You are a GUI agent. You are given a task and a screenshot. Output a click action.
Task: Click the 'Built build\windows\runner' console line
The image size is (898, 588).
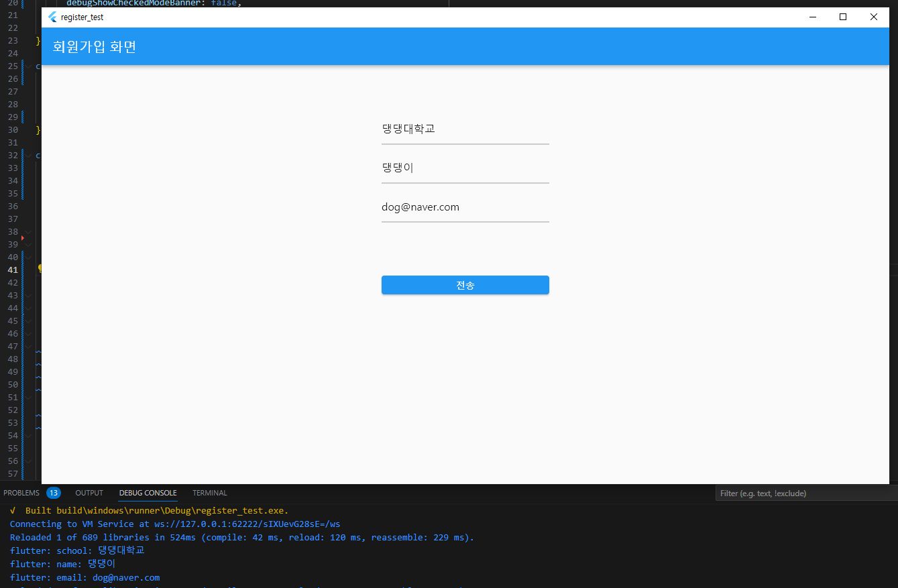(x=150, y=511)
